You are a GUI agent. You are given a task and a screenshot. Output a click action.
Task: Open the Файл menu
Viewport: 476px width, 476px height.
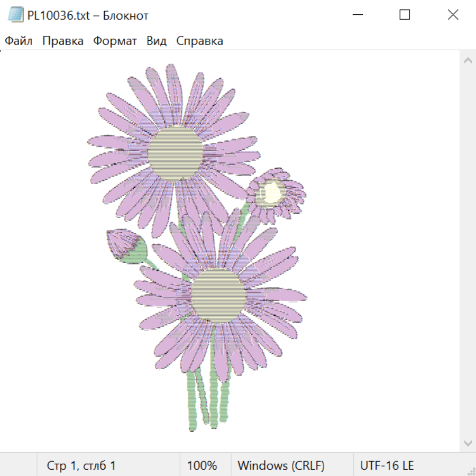click(19, 41)
